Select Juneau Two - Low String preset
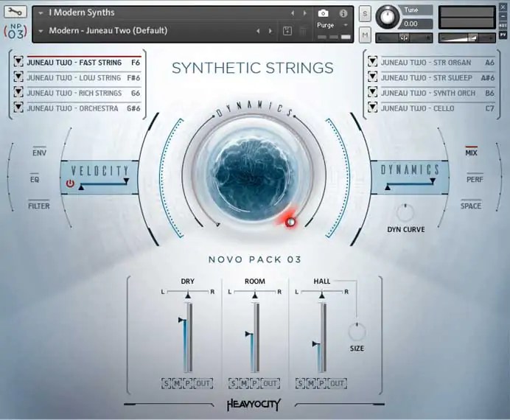This screenshot has width=510, height=420. (x=83, y=77)
